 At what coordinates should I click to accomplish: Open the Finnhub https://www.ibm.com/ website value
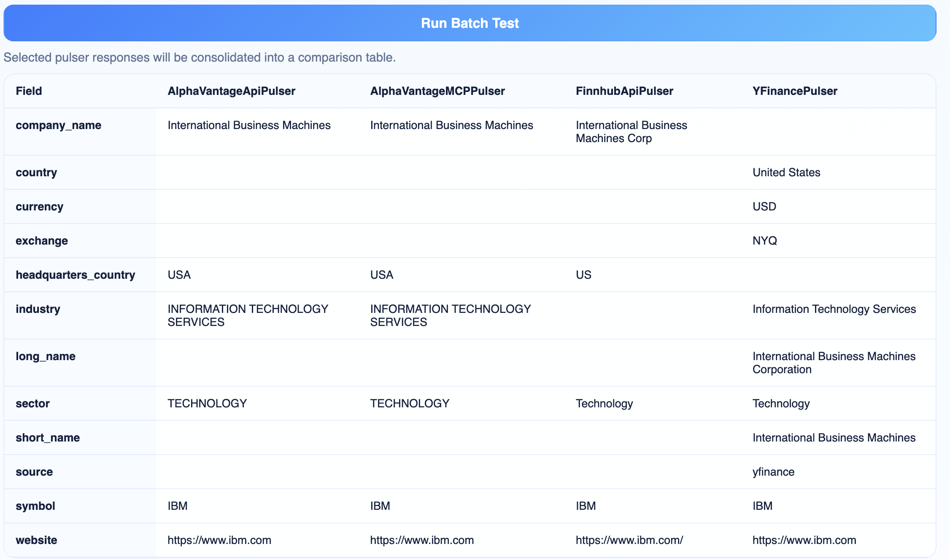pos(629,540)
